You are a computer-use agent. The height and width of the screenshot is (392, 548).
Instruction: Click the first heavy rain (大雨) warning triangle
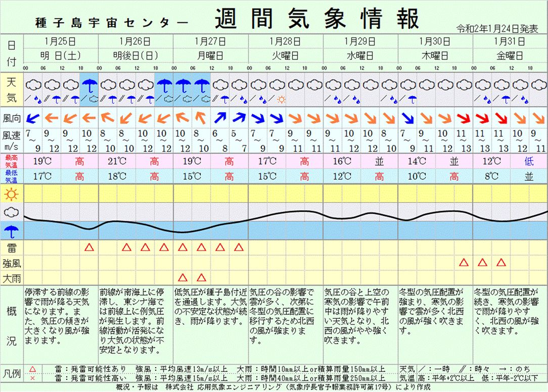(x=182, y=277)
